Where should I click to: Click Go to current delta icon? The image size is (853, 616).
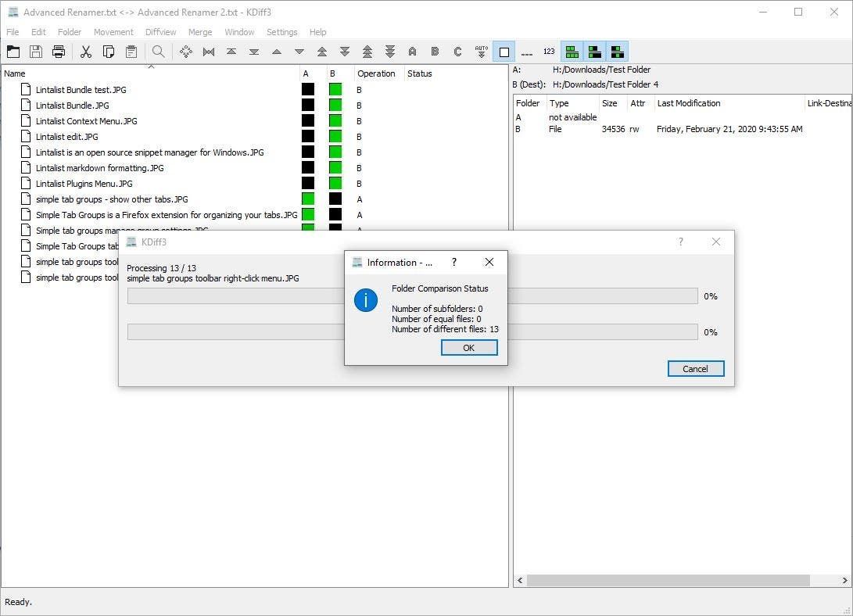tap(186, 52)
